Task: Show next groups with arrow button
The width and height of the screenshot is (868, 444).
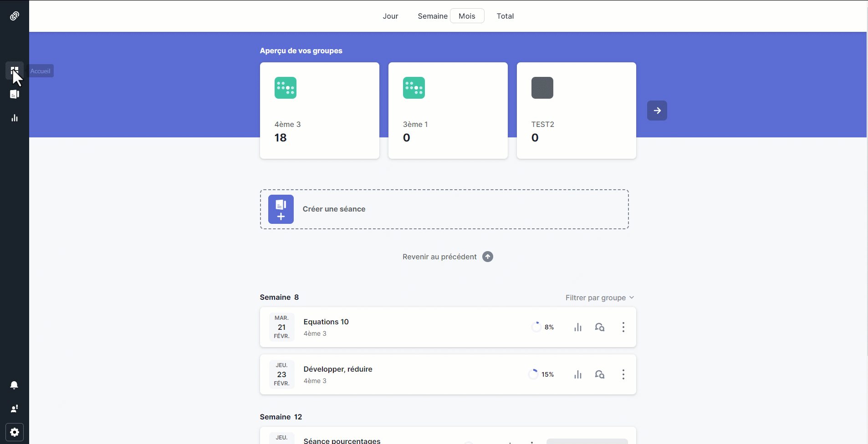Action: coord(657,111)
